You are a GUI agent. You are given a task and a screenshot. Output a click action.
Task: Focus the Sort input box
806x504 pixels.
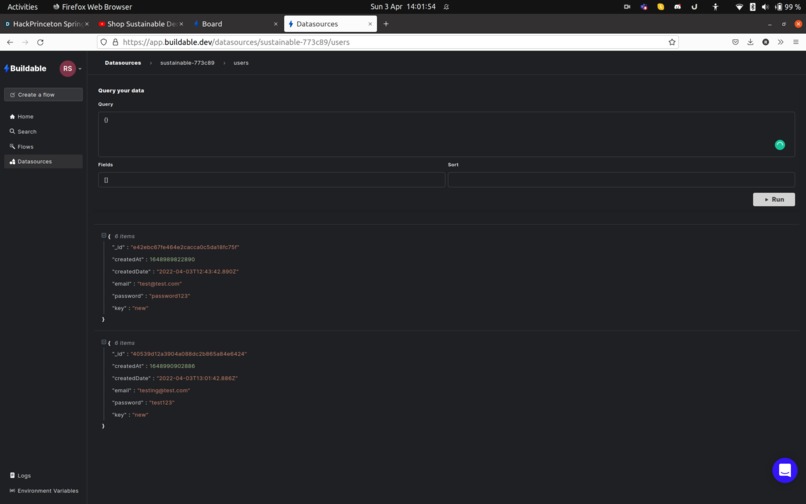coord(621,180)
